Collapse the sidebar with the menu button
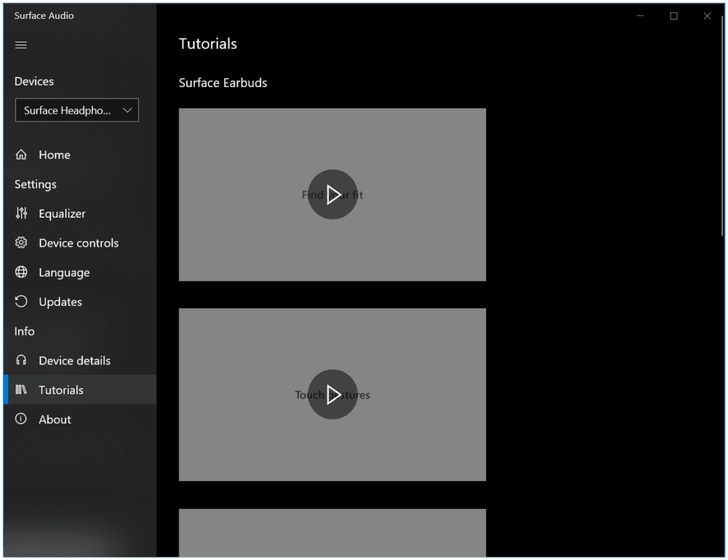728x560 pixels. [20, 44]
